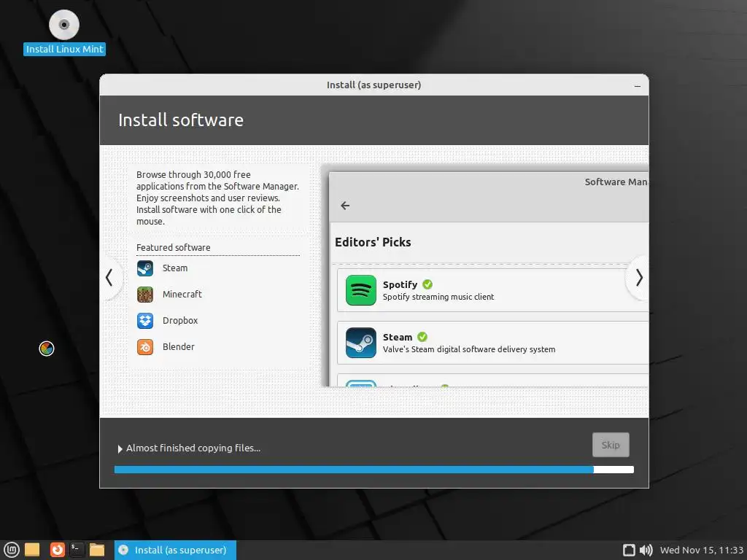Click the Minecraft text in Featured software
747x560 pixels.
tap(182, 295)
